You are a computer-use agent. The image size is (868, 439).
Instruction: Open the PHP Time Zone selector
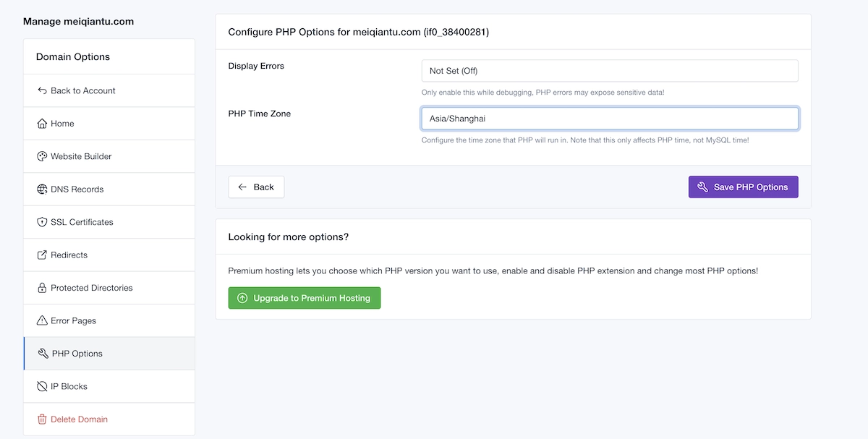[x=609, y=119]
